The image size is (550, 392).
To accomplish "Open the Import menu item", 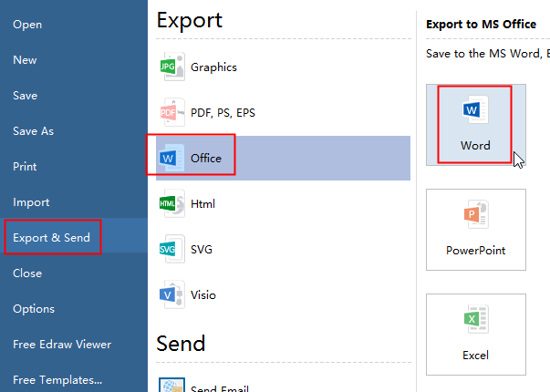I will (x=31, y=202).
